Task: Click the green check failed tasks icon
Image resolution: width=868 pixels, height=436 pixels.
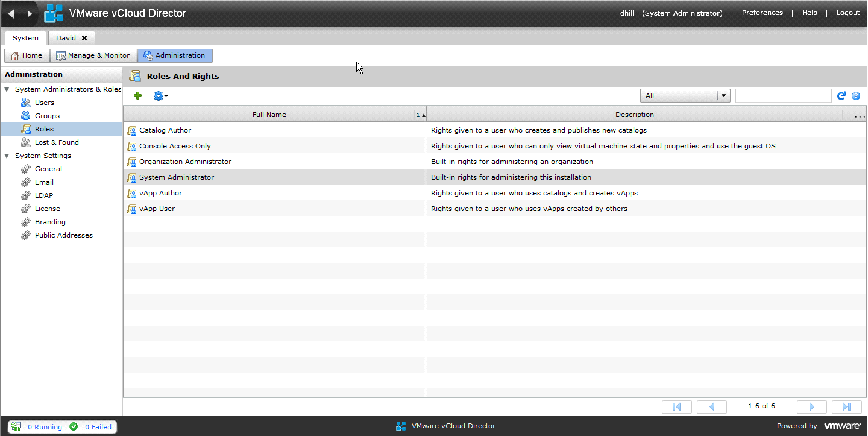Action: click(74, 426)
